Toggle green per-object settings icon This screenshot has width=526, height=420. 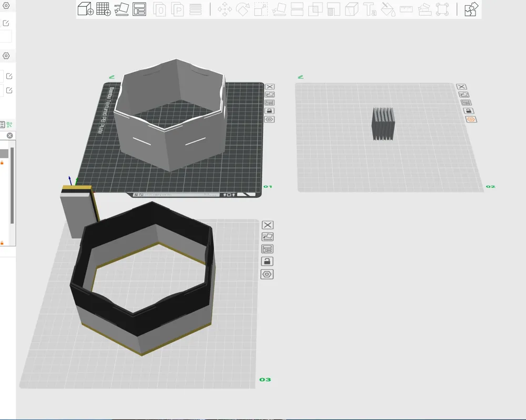point(9,125)
